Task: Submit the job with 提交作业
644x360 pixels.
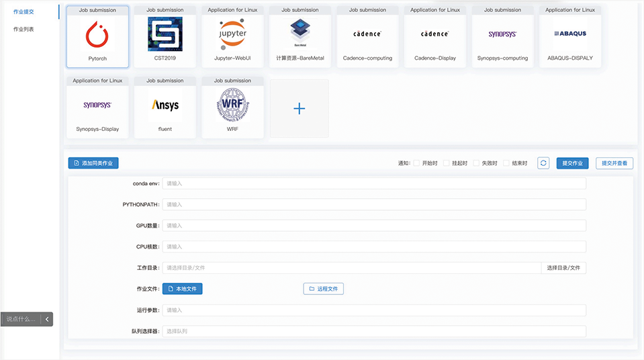Action: tap(573, 163)
